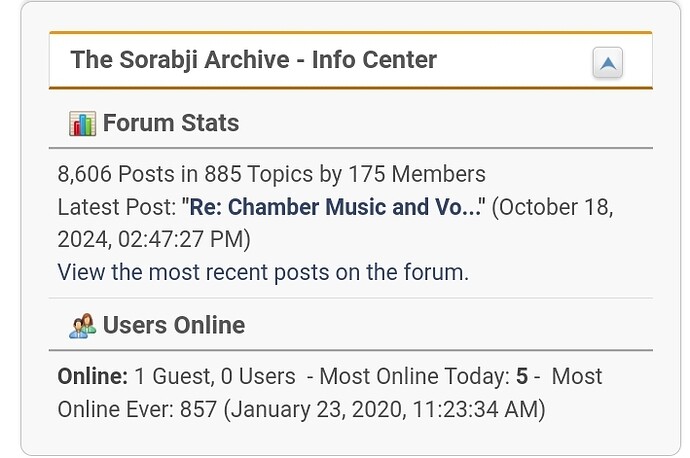Click the "1 Guest, 0 Users" text
The height and width of the screenshot is (458, 690).
pyautogui.click(x=215, y=377)
